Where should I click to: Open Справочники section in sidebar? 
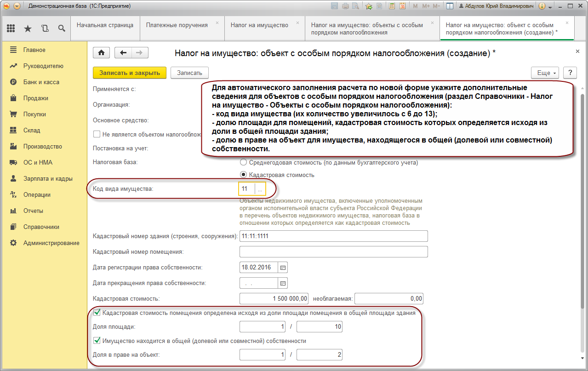click(x=41, y=227)
